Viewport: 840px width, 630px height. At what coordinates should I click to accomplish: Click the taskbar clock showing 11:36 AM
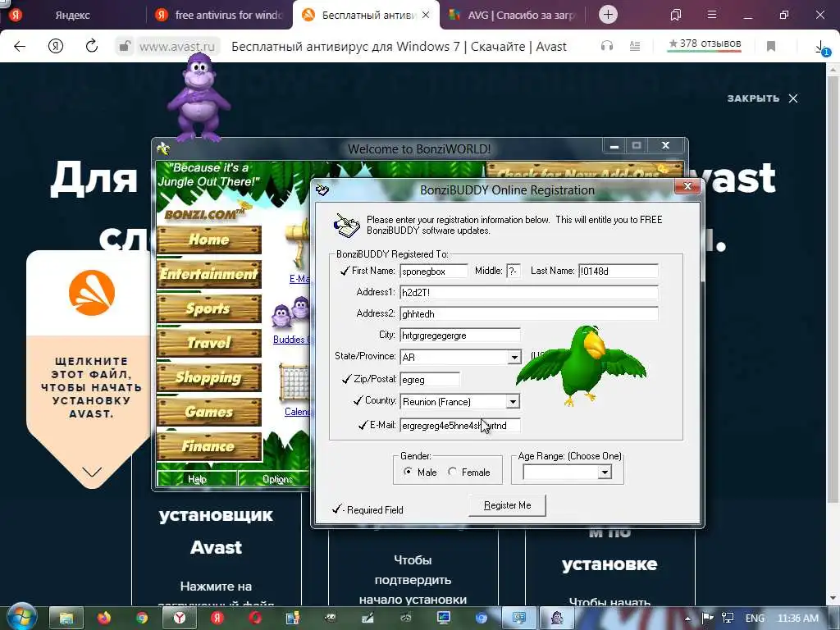coord(797,619)
